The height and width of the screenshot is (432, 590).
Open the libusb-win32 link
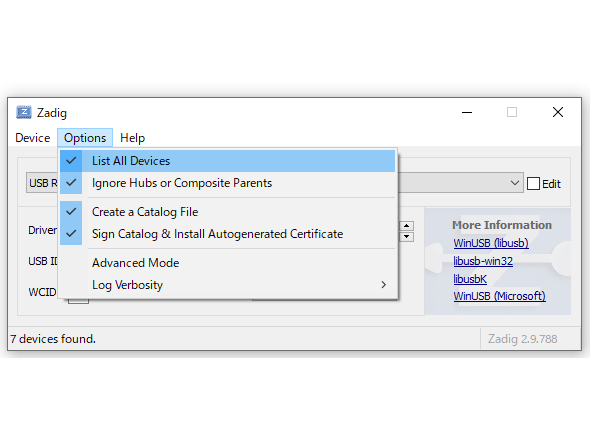point(483,261)
